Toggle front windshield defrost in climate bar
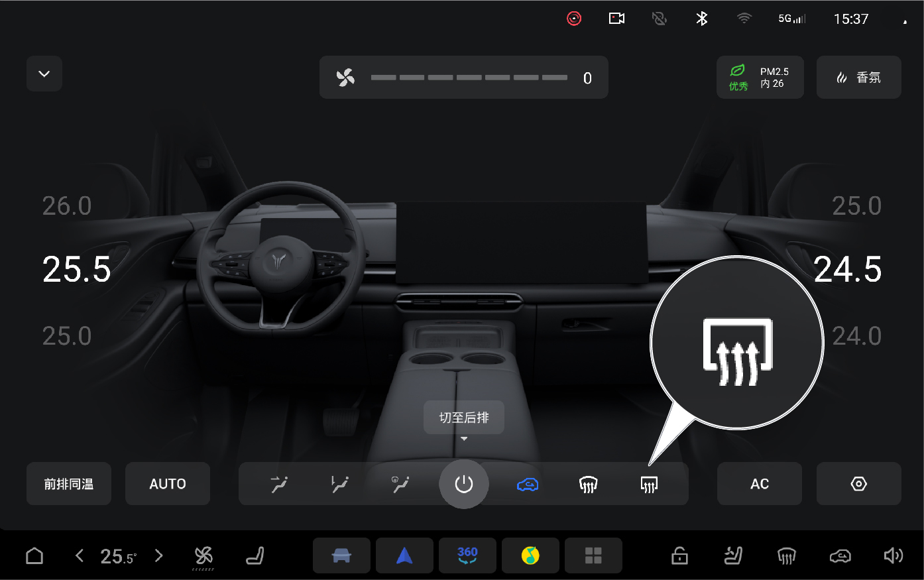 (588, 485)
